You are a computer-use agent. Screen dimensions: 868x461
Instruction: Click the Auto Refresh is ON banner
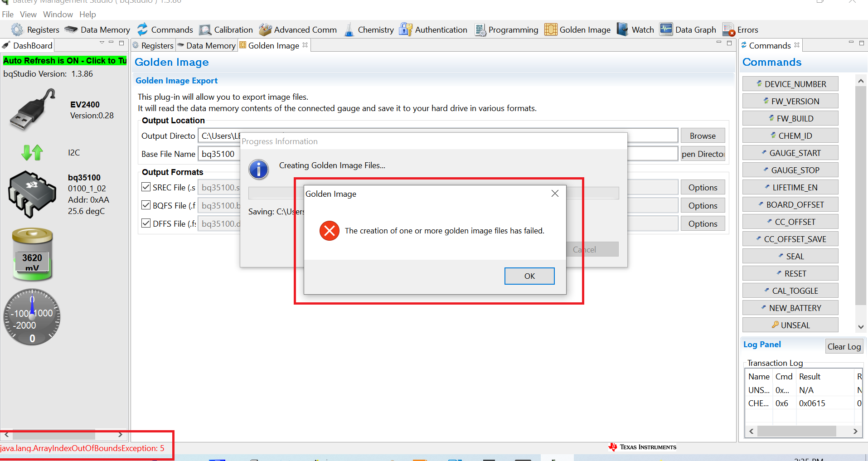point(65,60)
